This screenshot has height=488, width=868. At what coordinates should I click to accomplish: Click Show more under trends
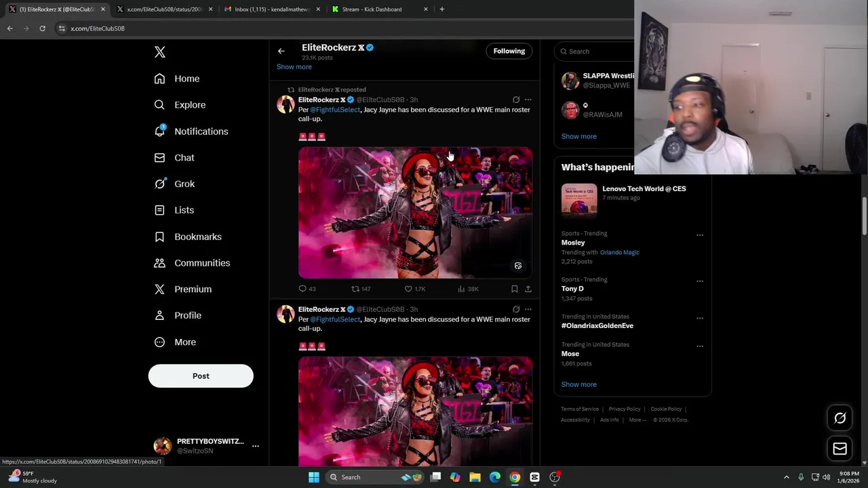click(578, 384)
